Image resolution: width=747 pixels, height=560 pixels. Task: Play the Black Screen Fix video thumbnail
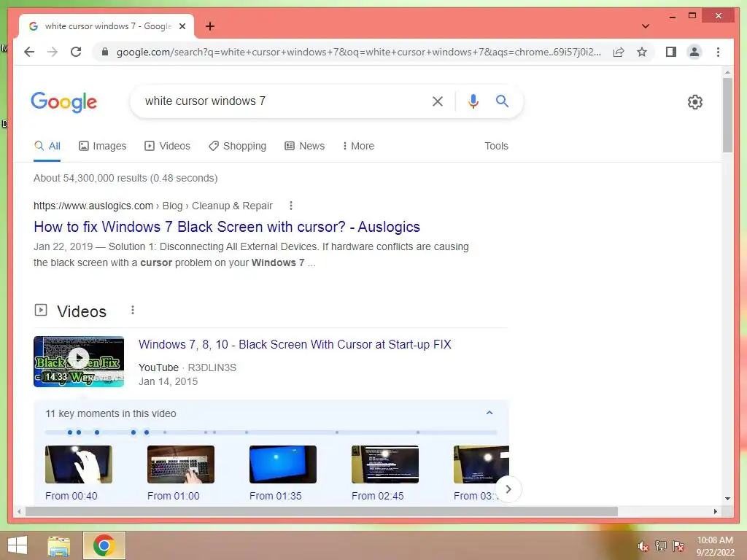(79, 362)
